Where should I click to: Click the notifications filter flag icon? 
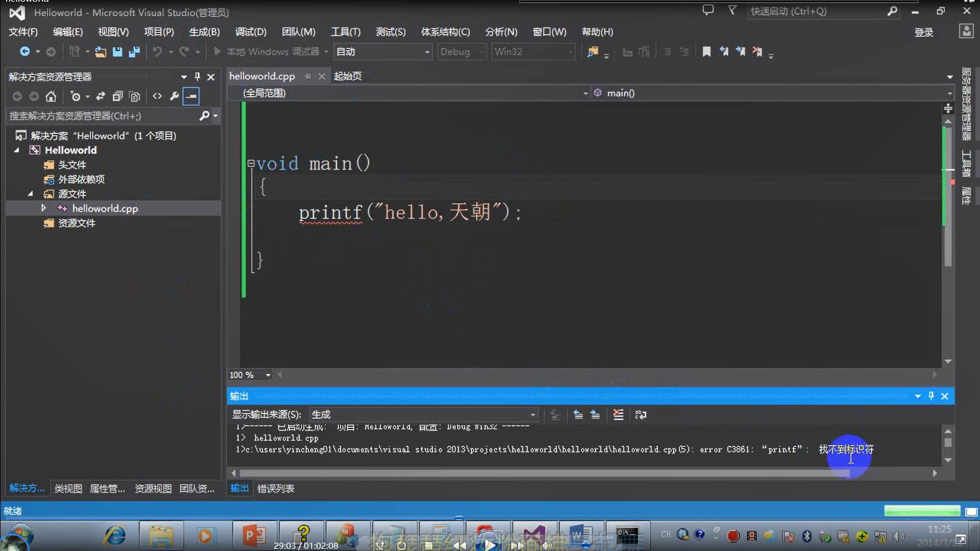[732, 11]
